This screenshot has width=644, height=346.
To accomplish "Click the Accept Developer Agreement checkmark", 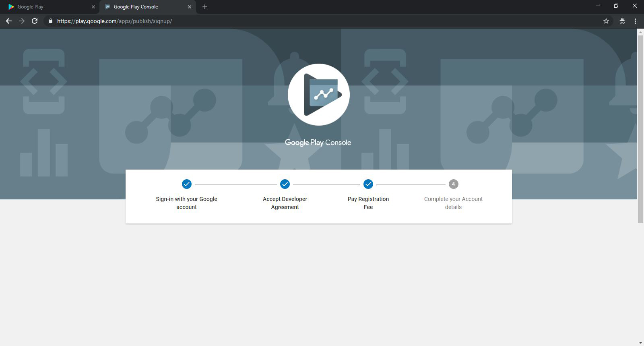I will (x=285, y=184).
